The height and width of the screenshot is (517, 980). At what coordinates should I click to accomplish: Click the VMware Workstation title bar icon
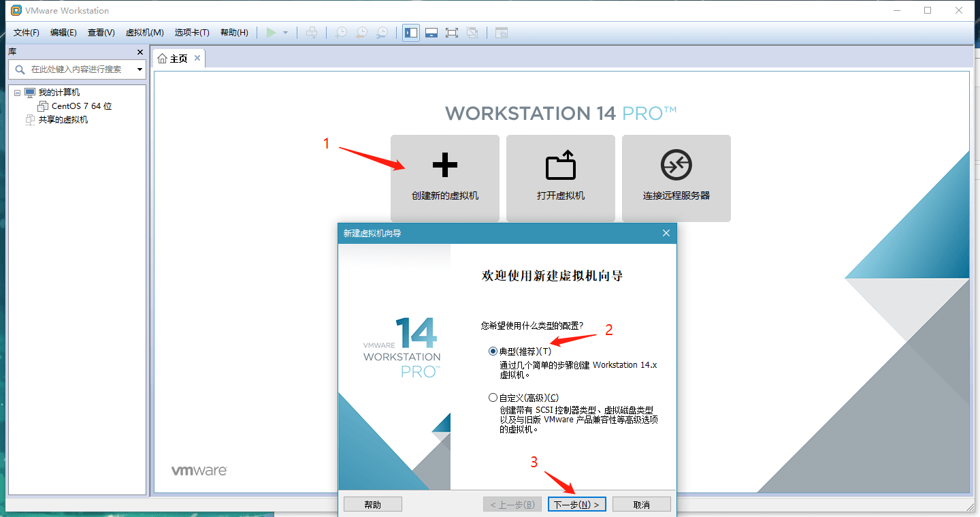pos(16,10)
